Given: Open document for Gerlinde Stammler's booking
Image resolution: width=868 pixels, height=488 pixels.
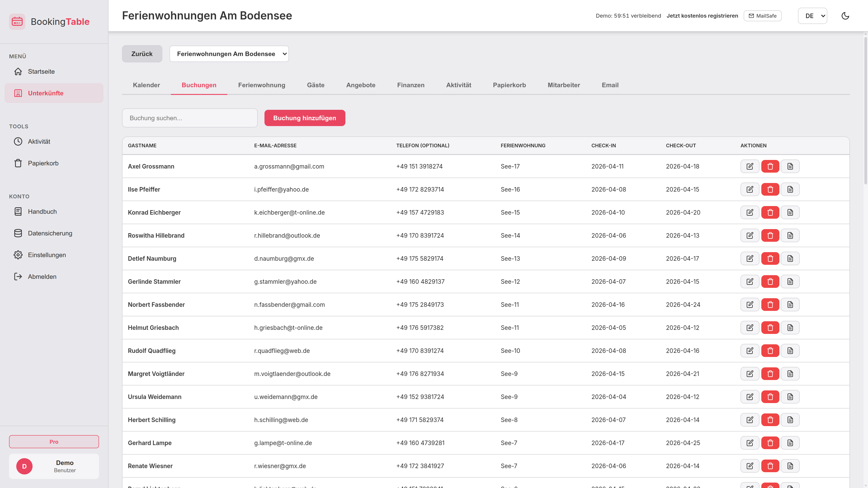Looking at the screenshot, I should (790, 282).
